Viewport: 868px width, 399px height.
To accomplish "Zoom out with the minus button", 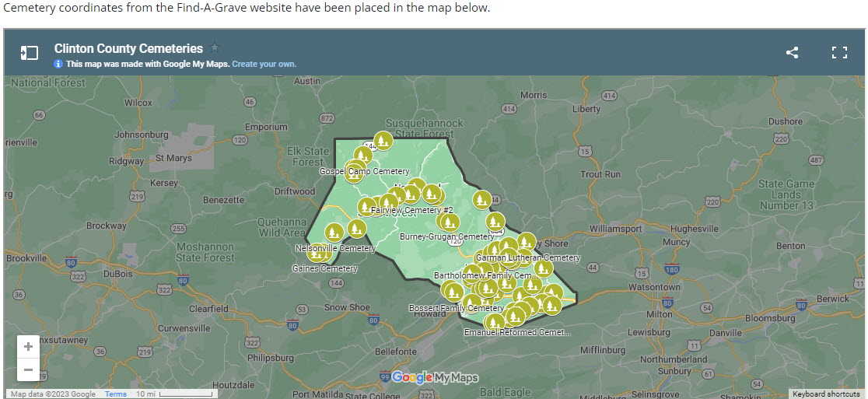I will (x=28, y=369).
